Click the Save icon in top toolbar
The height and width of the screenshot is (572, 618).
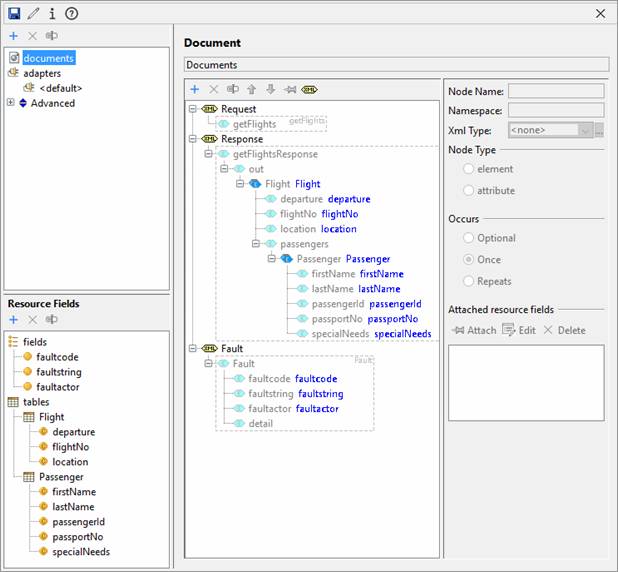(x=14, y=13)
